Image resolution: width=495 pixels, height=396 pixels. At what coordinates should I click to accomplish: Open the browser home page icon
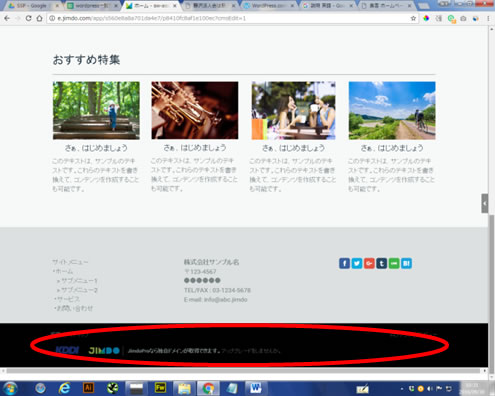pos(39,18)
